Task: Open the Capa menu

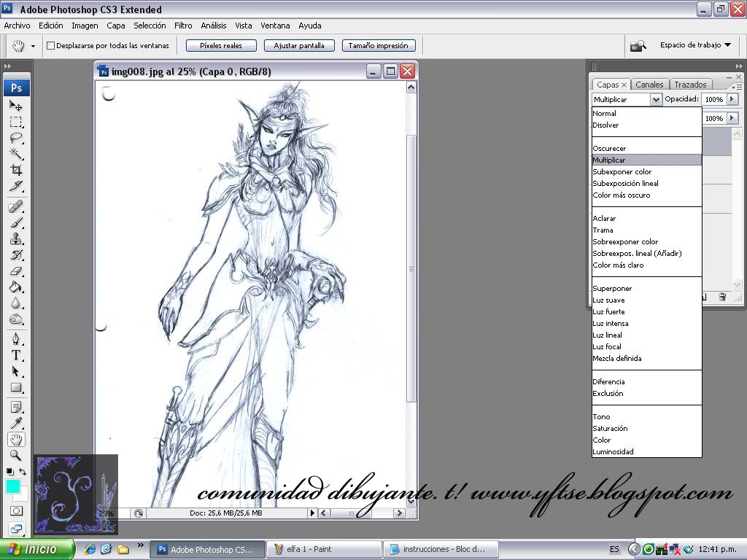Action: [x=116, y=26]
